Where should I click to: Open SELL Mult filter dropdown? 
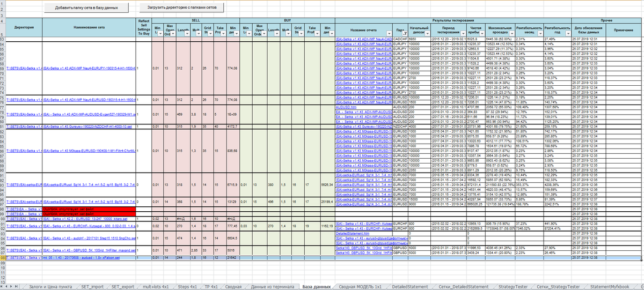[198, 33]
